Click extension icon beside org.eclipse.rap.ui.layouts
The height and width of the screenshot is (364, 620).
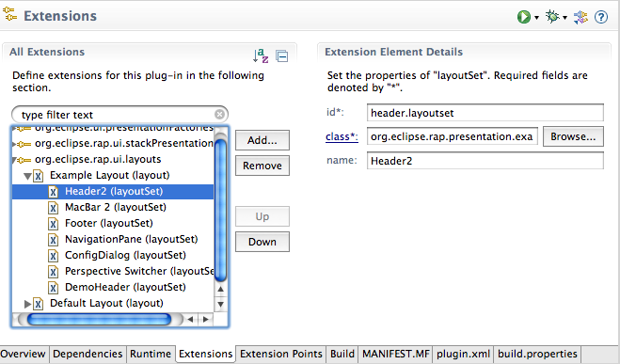[x=24, y=160]
